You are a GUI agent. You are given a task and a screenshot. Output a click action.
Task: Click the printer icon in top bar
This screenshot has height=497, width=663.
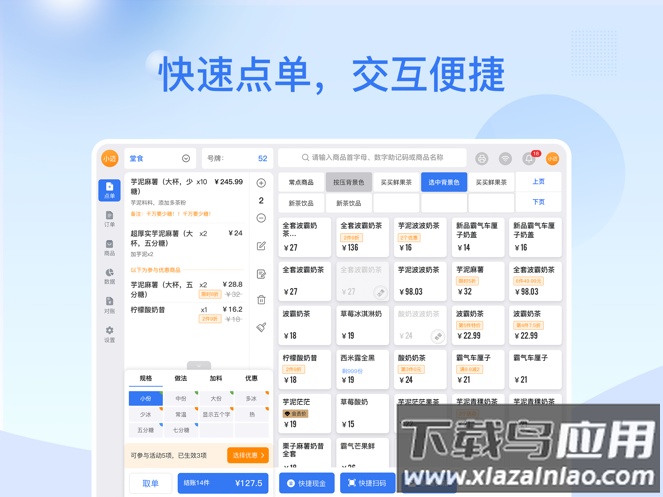[482, 159]
